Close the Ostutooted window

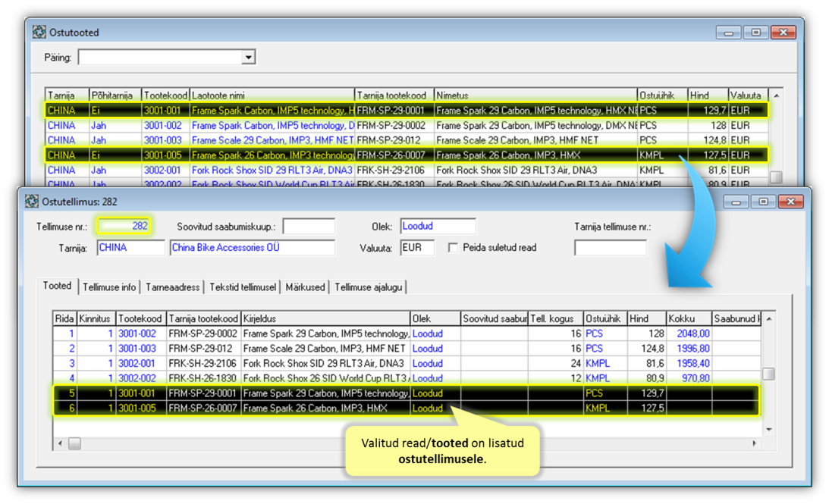coord(783,33)
